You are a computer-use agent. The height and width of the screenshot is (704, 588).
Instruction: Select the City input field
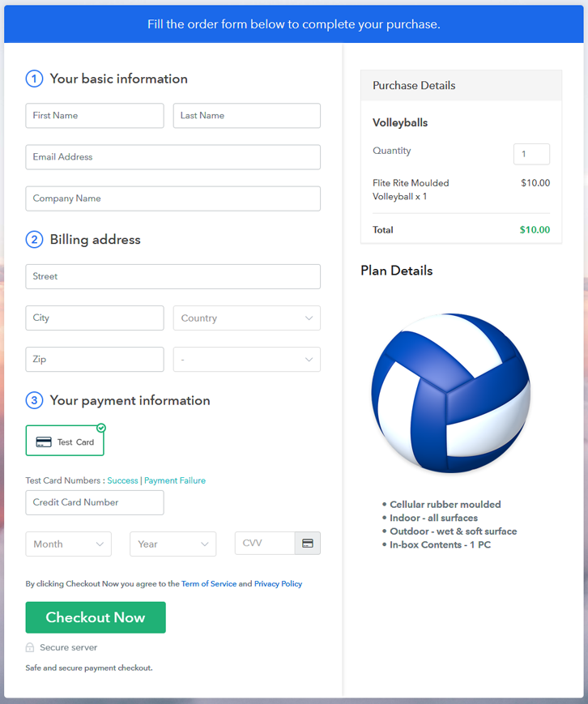point(95,318)
